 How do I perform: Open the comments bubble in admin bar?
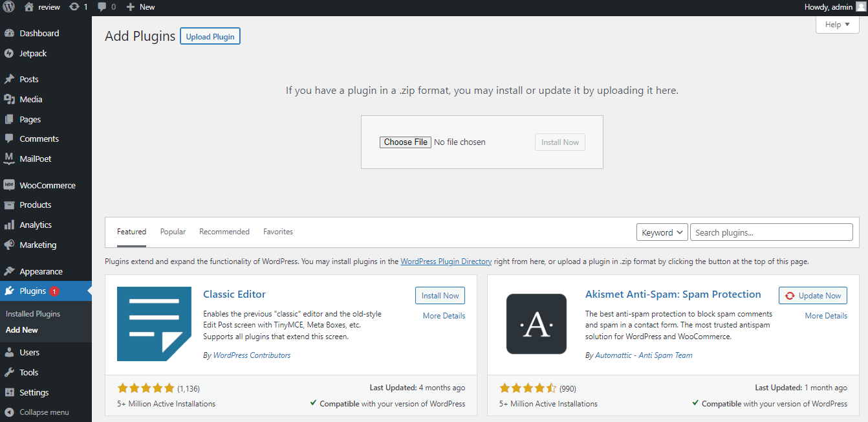tap(102, 7)
